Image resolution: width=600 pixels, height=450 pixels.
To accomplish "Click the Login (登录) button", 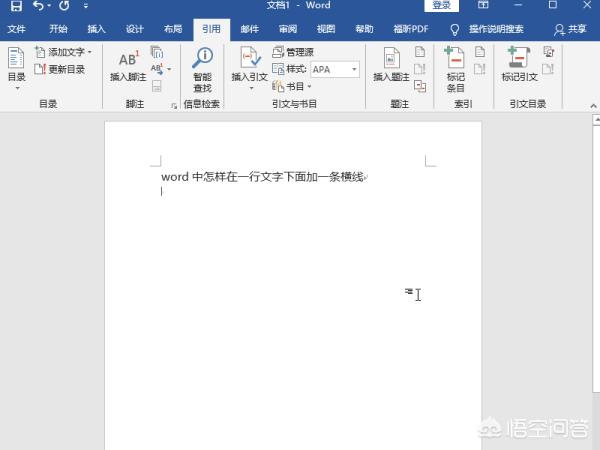I will (442, 6).
